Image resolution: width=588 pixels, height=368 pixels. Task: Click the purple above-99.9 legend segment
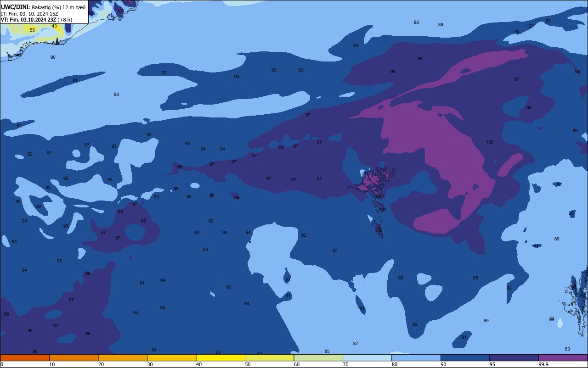(563, 357)
